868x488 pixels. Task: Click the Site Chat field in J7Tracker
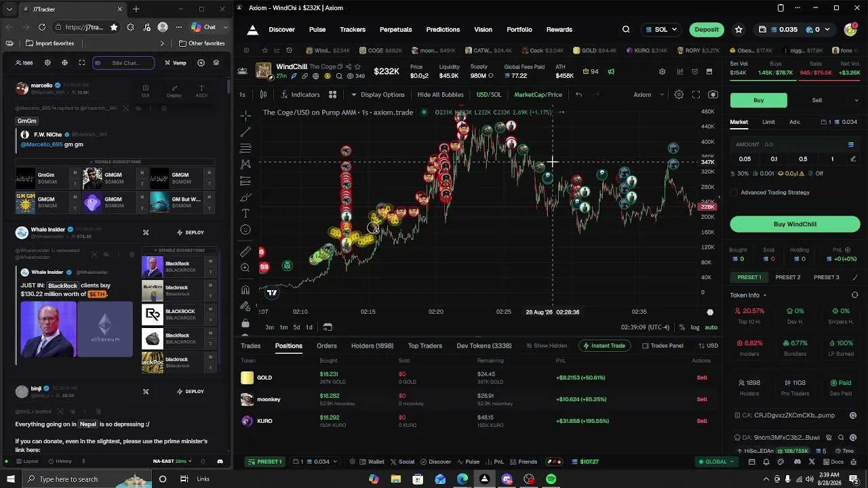(123, 63)
